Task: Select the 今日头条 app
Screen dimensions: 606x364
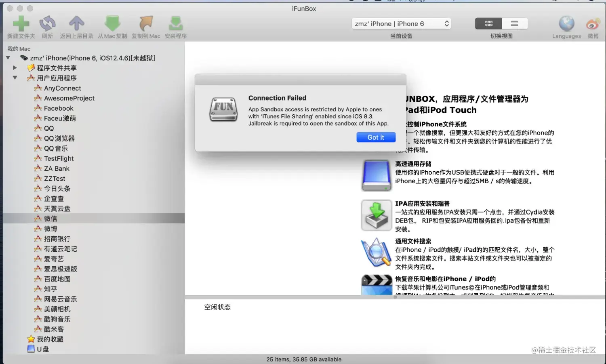Action: (x=57, y=189)
